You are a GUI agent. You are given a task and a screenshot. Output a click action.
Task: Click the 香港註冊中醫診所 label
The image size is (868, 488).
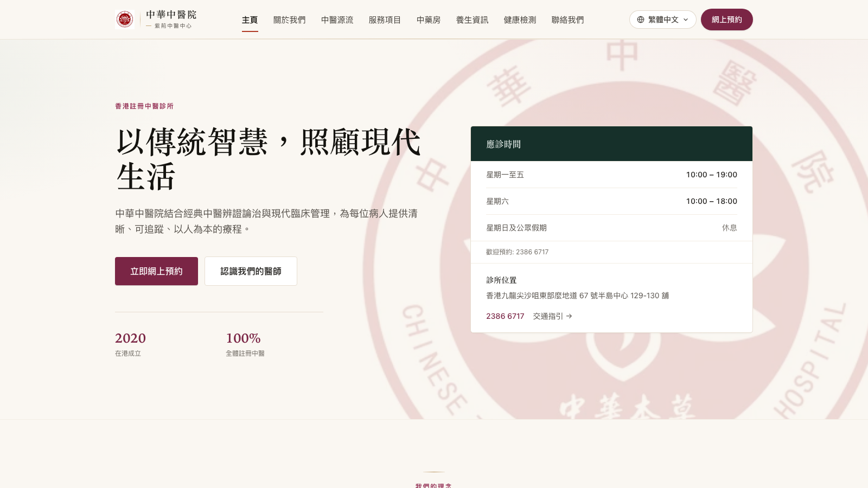coord(144,106)
